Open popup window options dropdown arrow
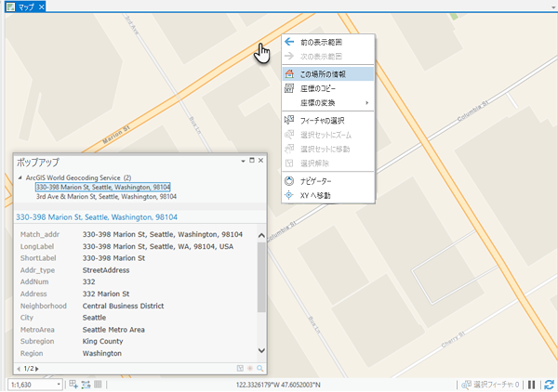Image resolution: width=558 pixels, height=392 pixels. (x=241, y=162)
